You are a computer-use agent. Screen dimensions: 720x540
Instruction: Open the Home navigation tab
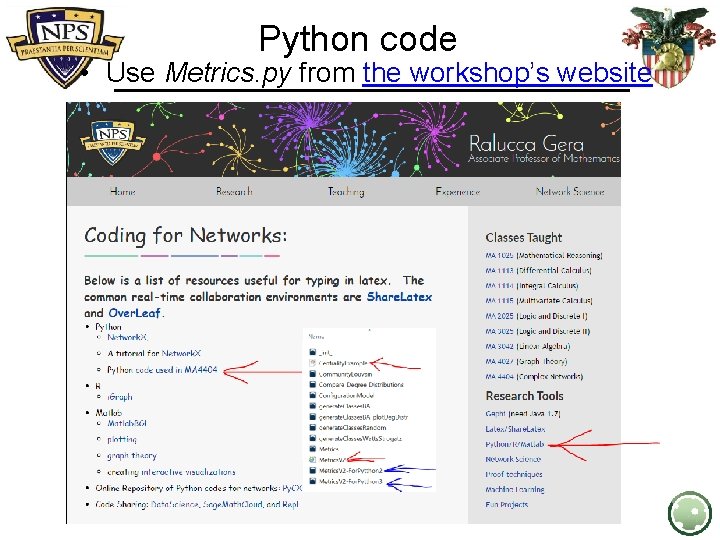click(x=123, y=191)
